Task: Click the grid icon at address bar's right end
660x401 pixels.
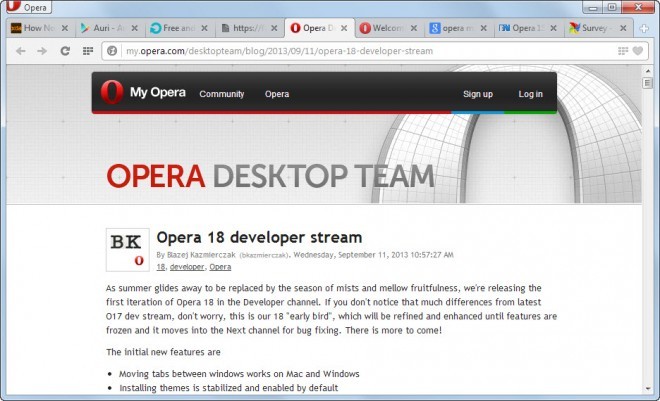Action: click(623, 51)
